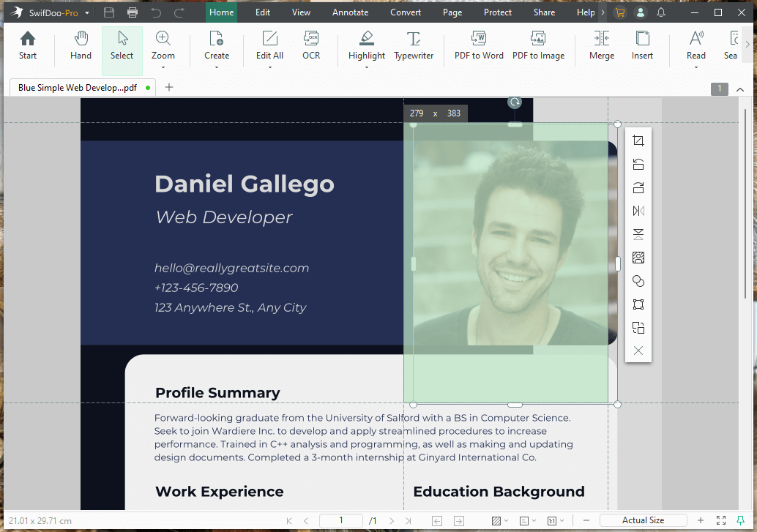Screen dimensions: 757x532
Task: Select the Hand tool
Action: tap(81, 46)
